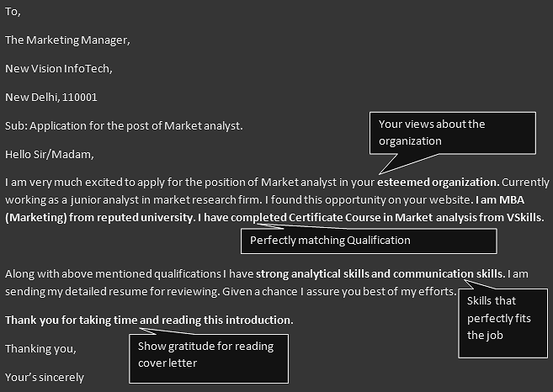Click the word 'VSkills' in the paragraph
The width and height of the screenshot is (553, 392).
(x=524, y=218)
